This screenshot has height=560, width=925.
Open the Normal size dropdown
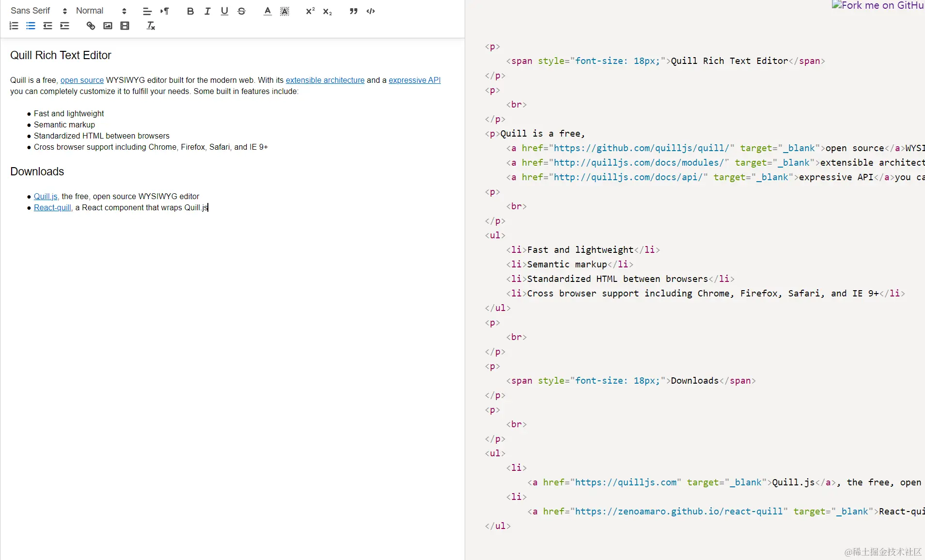pyautogui.click(x=101, y=11)
